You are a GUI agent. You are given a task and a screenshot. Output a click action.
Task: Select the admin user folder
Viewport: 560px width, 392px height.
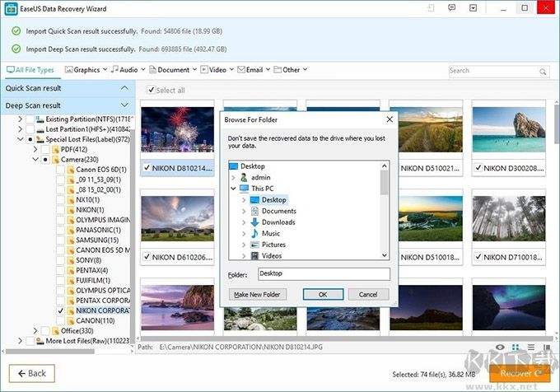tap(260, 177)
